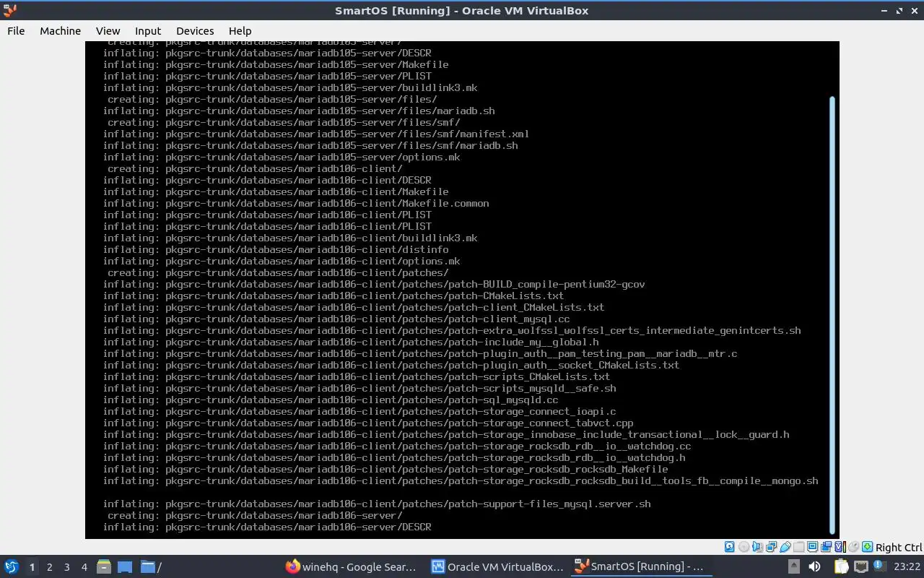Open the Help menu
This screenshot has width=924, height=578.
240,30
